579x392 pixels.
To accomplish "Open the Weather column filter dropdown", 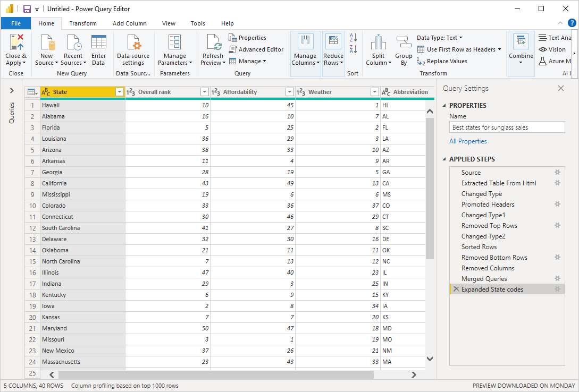I will click(375, 92).
